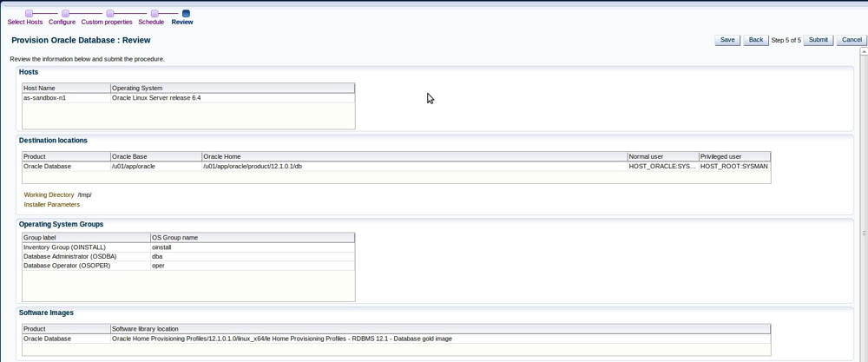Click the HOST_ROOT:SYSMAN credential cell
This screenshot has height=362, width=868.
(x=734, y=166)
